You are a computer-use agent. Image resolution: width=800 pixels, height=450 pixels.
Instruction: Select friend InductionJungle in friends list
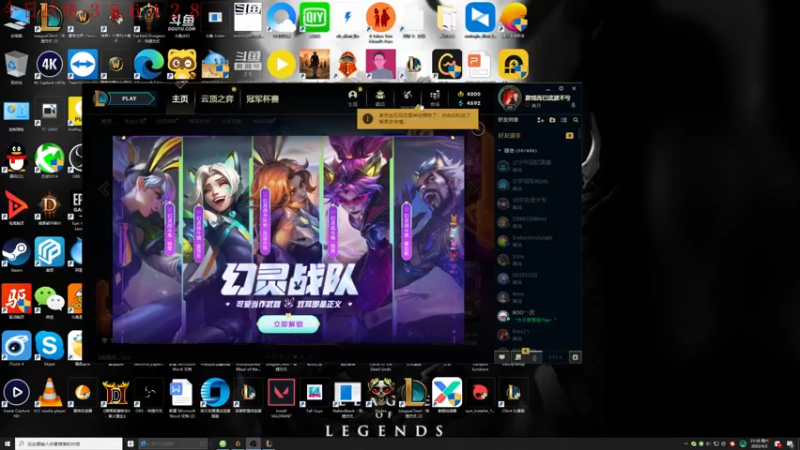pyautogui.click(x=536, y=240)
